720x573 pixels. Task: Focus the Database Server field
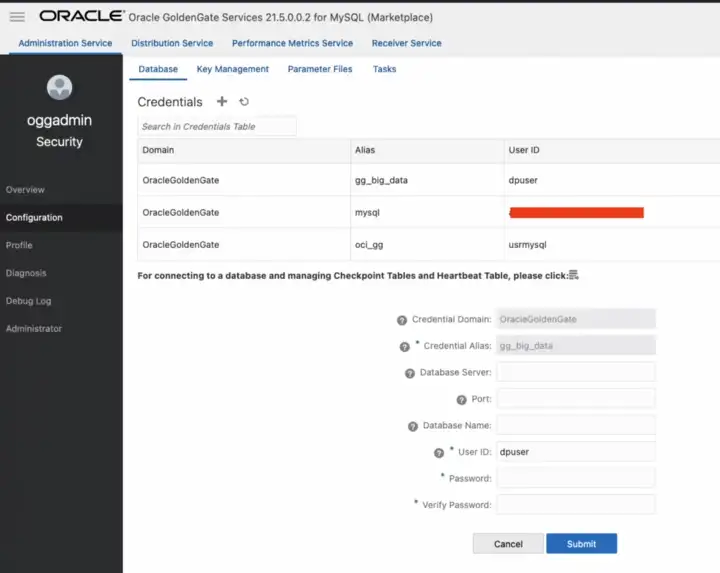(576, 372)
